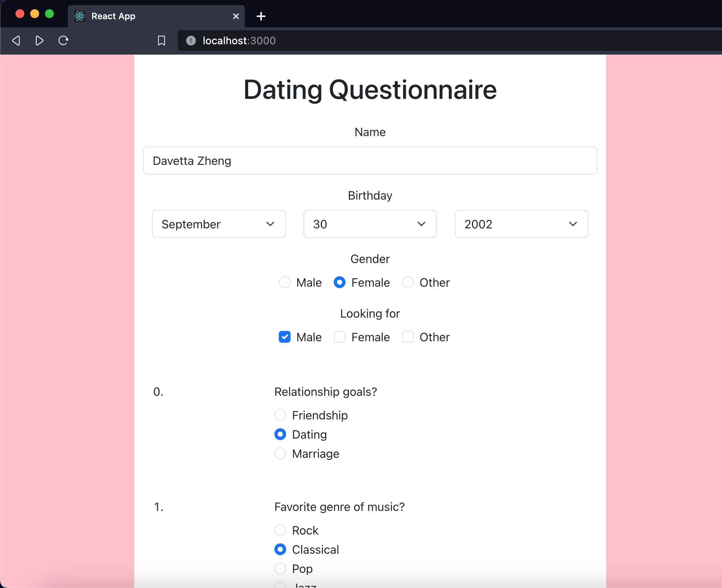Select Rock as favorite music genre
The width and height of the screenshot is (722, 588).
pyautogui.click(x=280, y=530)
